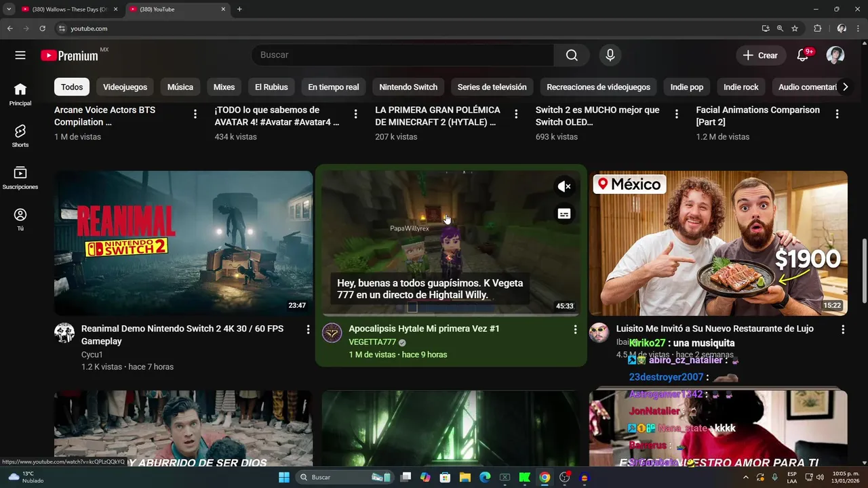Click the Crear button
868x488 pixels.
(x=760, y=56)
